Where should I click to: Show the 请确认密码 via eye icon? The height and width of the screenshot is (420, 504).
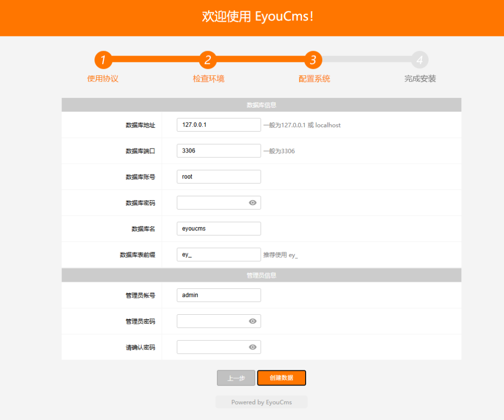tap(252, 347)
